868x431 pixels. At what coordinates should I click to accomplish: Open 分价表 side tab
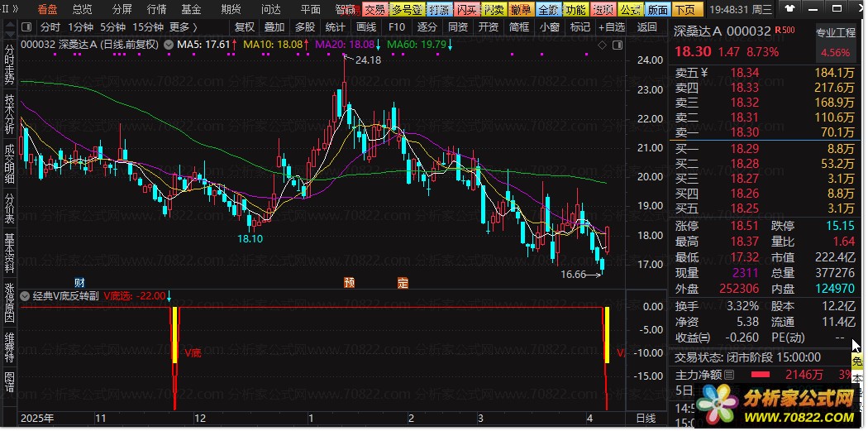point(9,208)
